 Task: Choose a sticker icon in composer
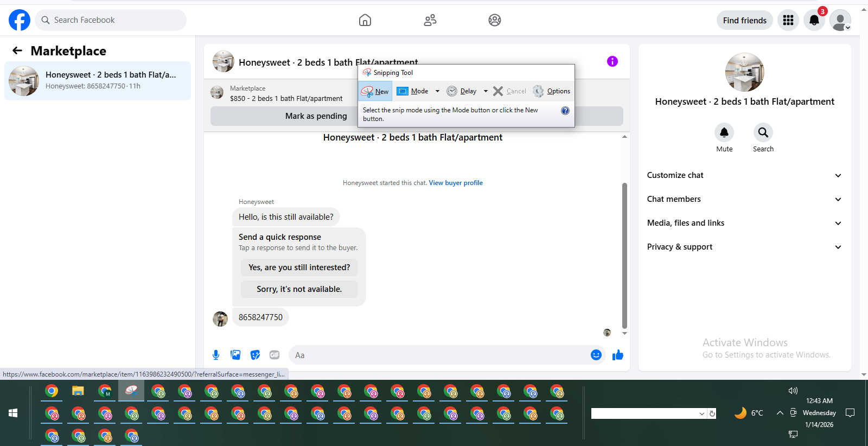[255, 355]
